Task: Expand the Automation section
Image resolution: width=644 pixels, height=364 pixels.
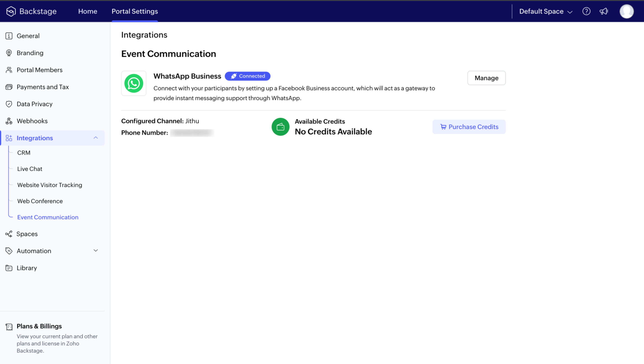Action: pos(95,250)
